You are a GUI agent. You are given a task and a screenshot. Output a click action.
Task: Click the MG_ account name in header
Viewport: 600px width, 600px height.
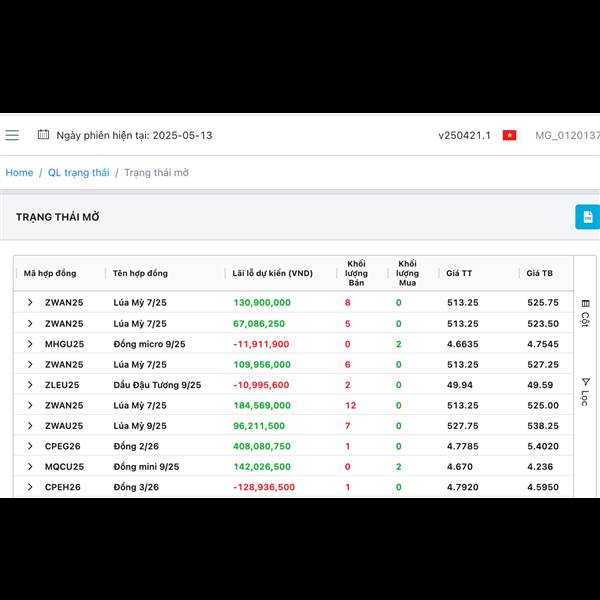[x=567, y=135]
